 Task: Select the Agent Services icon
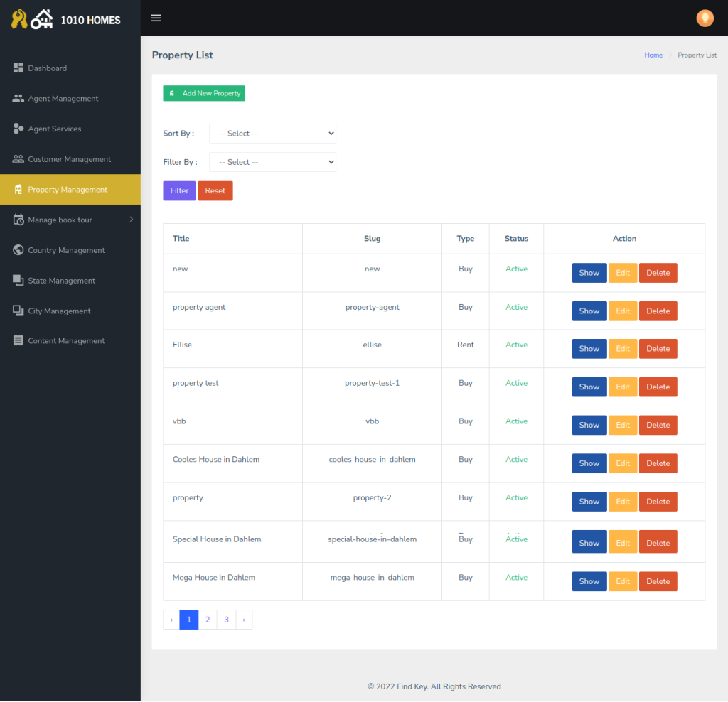click(18, 129)
